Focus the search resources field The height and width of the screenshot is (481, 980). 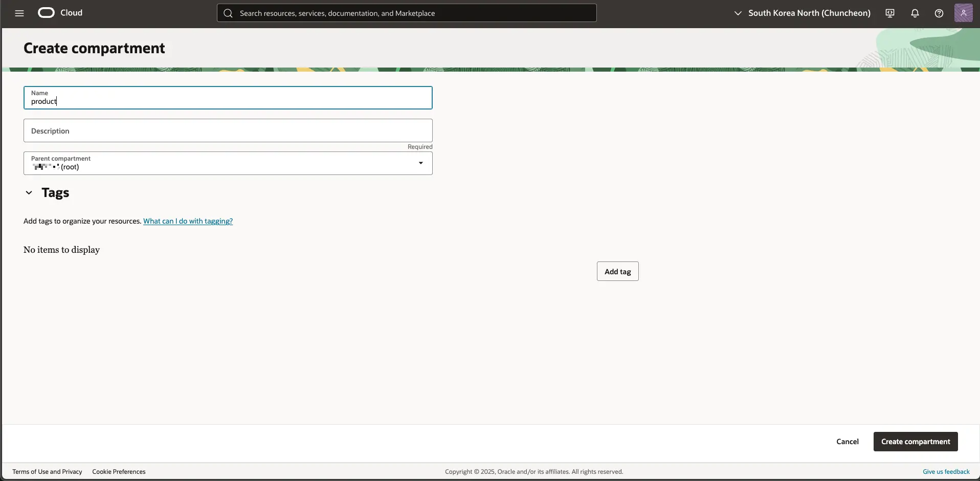tap(407, 13)
